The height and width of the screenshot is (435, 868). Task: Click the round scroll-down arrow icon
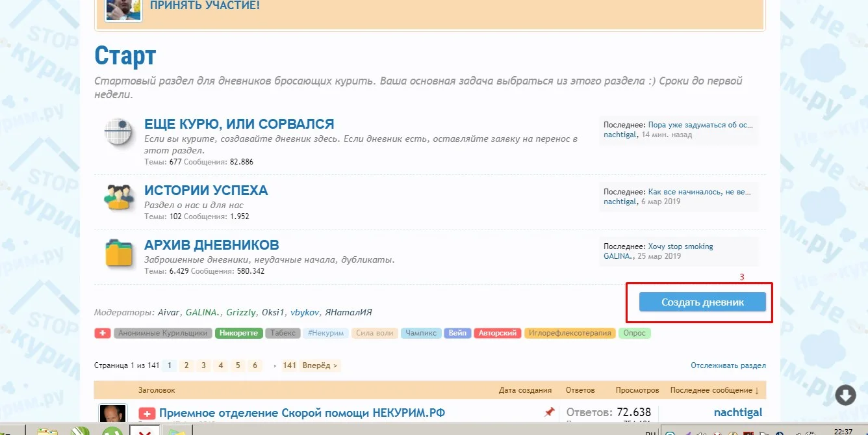(845, 395)
